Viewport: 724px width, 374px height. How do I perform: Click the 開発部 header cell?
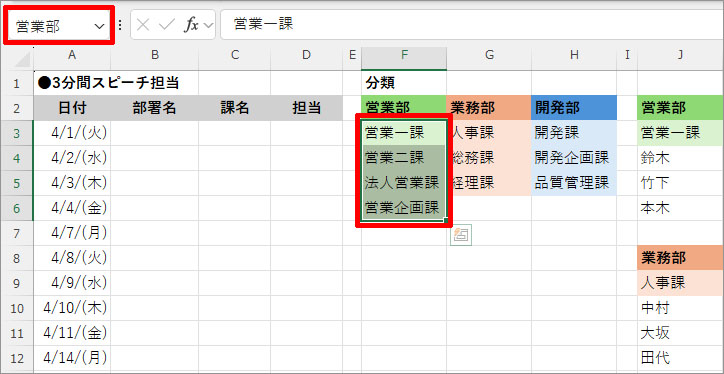tap(574, 109)
